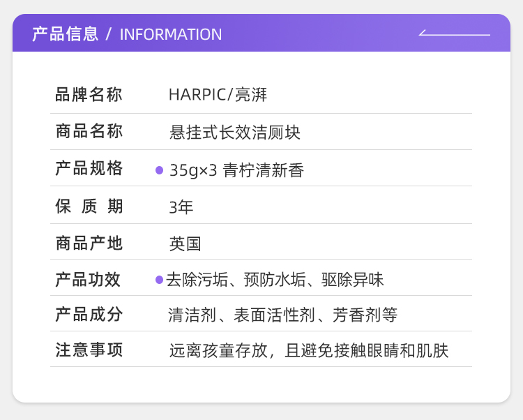
Task: Select the 35g×3 青柠清新香 spec value
Action: point(236,170)
